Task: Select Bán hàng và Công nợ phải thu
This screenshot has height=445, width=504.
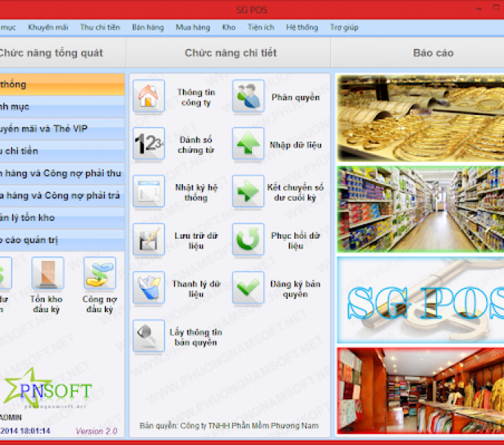Action: [62, 174]
